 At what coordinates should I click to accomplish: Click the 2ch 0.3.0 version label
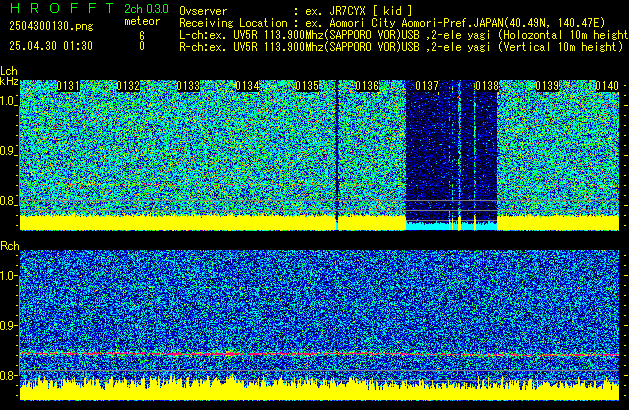click(x=146, y=9)
